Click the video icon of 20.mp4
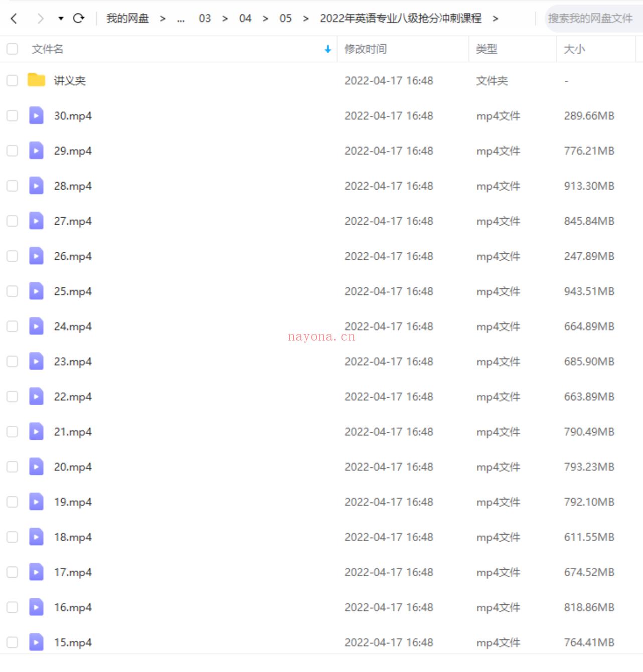 (x=36, y=466)
